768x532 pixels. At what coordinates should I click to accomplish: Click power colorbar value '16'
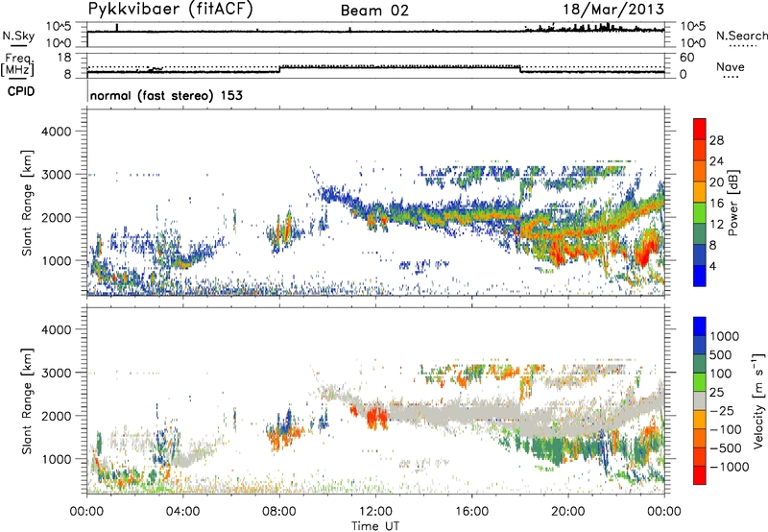pos(716,204)
